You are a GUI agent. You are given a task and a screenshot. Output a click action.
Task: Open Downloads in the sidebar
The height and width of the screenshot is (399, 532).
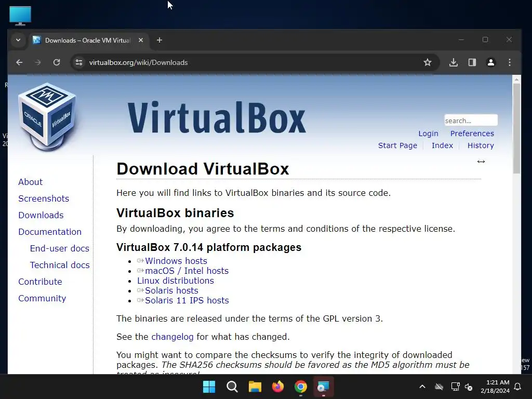click(41, 215)
